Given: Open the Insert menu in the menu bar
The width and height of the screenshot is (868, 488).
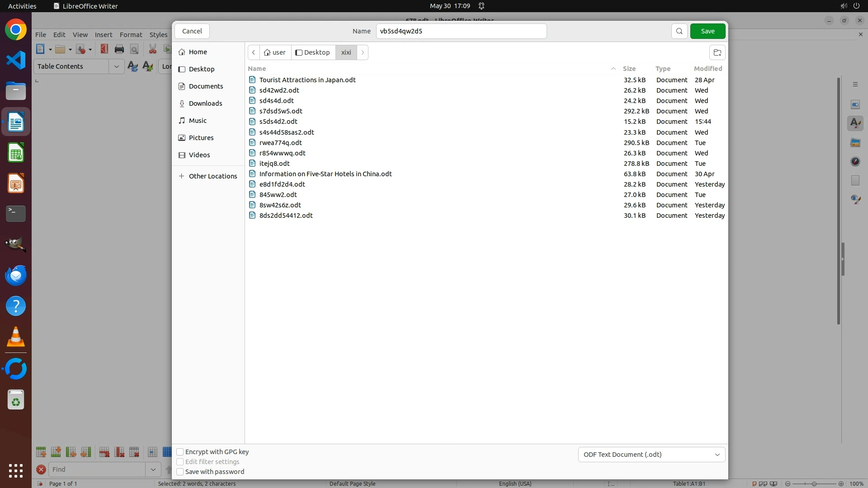Looking at the screenshot, I should [x=103, y=35].
